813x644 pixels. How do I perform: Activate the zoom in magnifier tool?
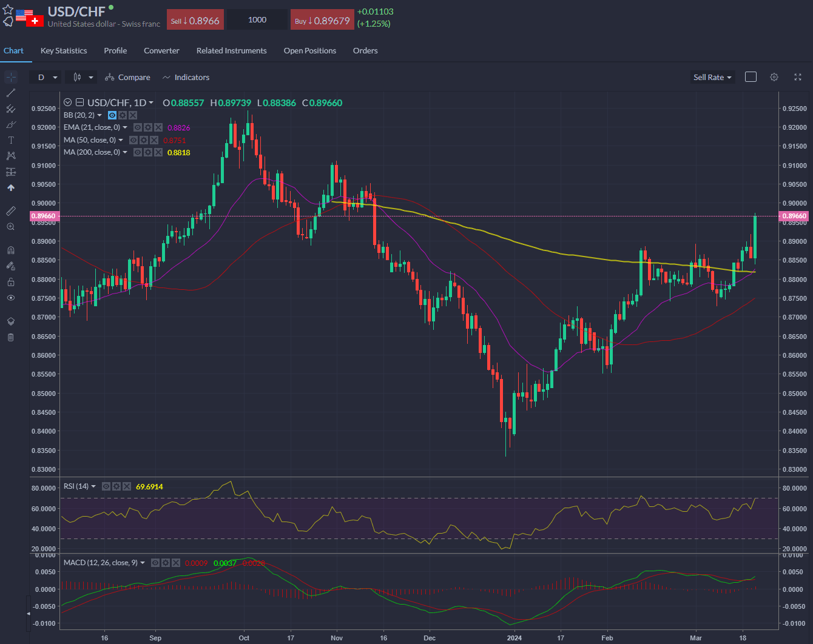point(11,227)
